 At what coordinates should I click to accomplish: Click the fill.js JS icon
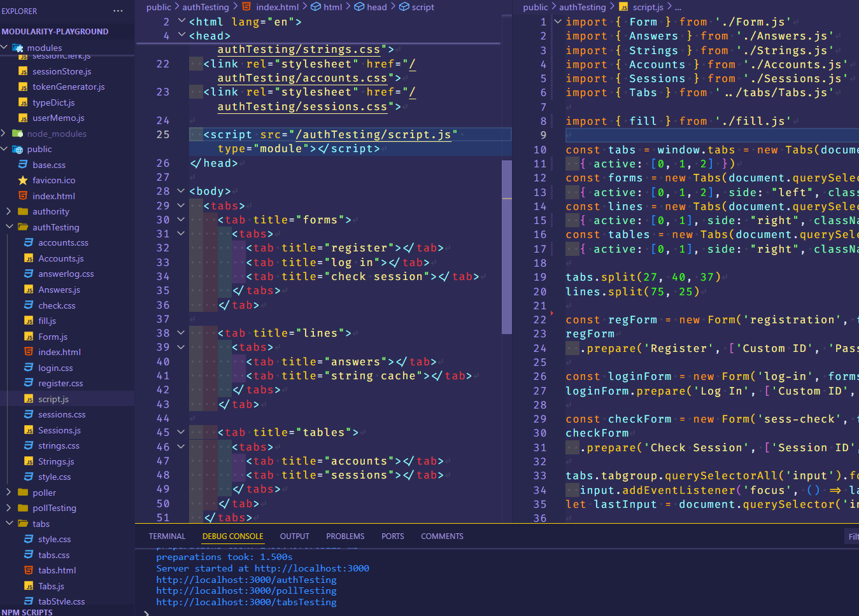coord(29,321)
